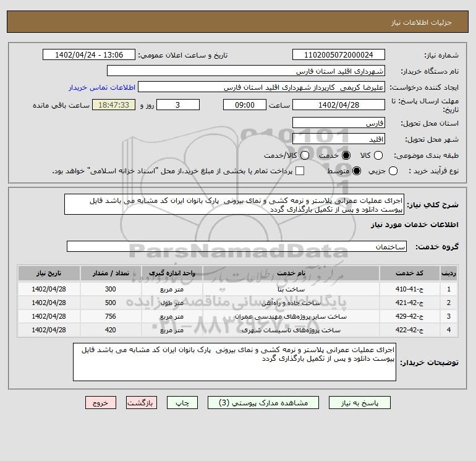Image resolution: width=476 pixels, height=461 pixels.
Task: Click 'ساخت پروژه‌های تاسیسات شهری' row
Action: [x=291, y=330]
